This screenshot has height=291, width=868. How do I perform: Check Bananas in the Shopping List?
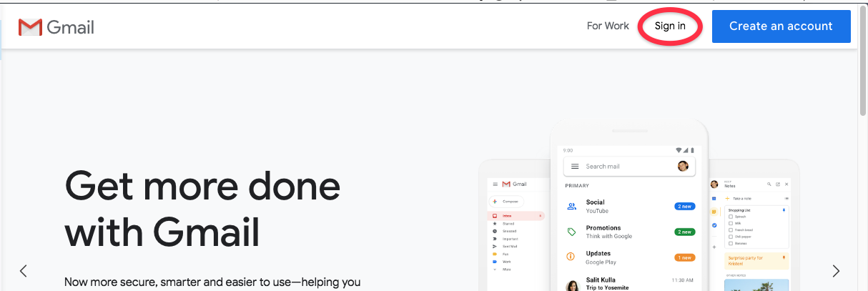731,244
